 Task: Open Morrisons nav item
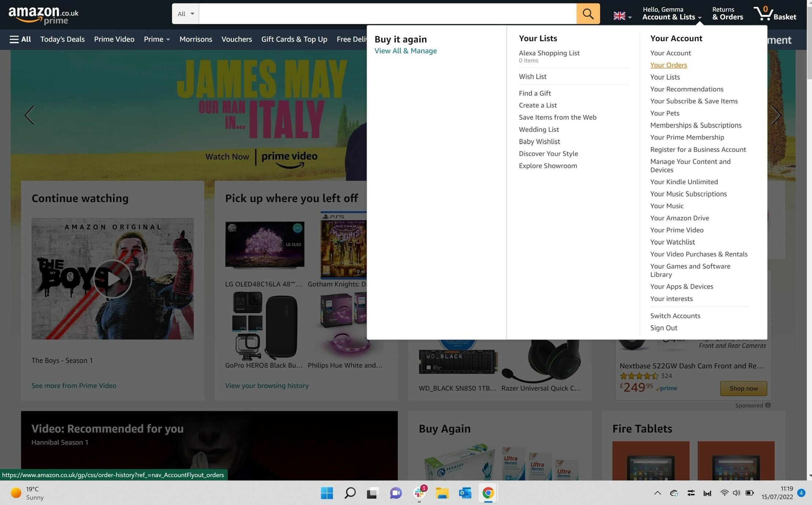coord(196,39)
